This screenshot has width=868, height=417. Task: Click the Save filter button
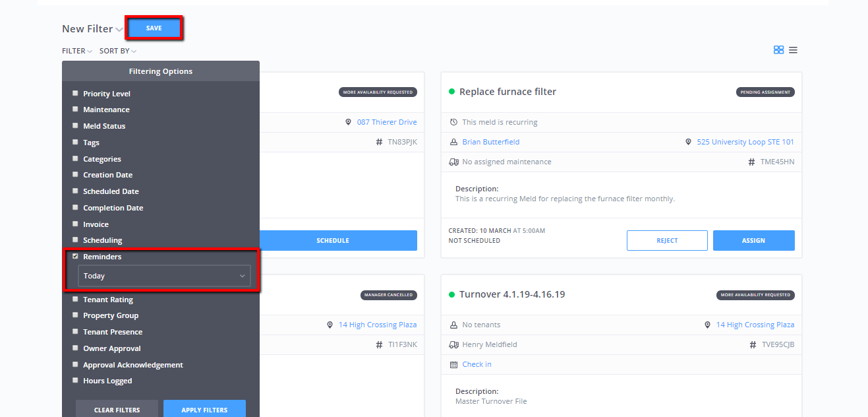[x=154, y=28]
